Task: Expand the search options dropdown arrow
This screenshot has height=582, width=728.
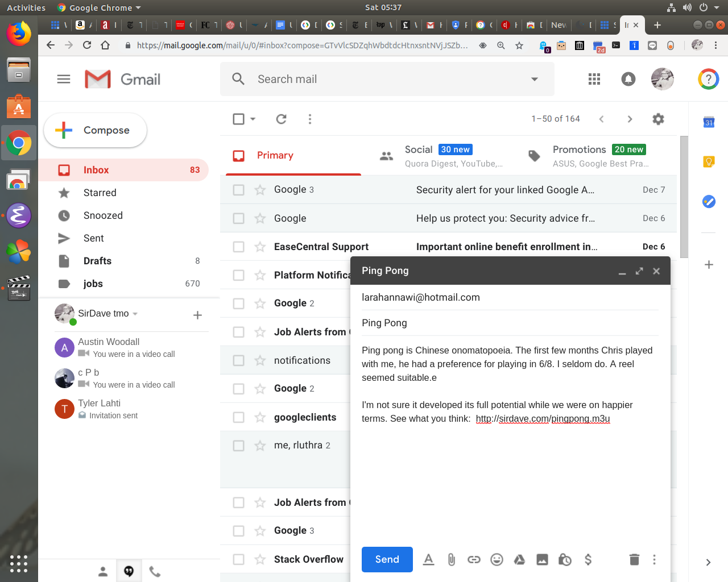Action: coord(534,79)
